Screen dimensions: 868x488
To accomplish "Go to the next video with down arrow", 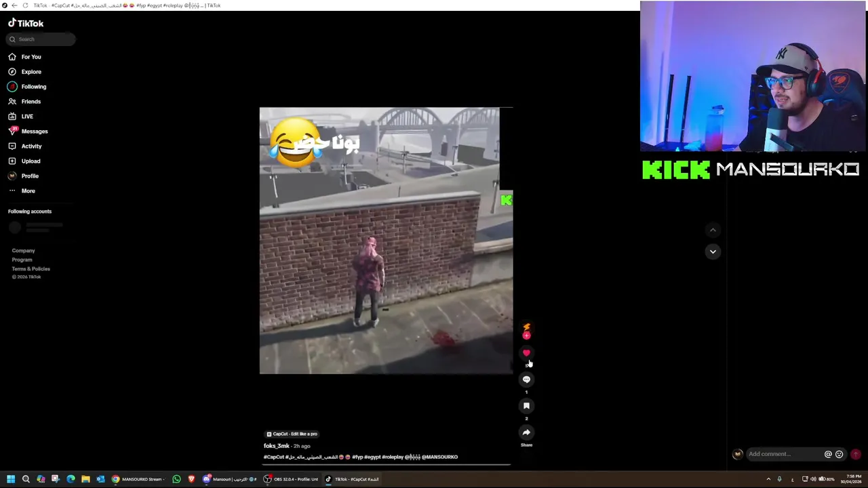I will [x=713, y=251].
